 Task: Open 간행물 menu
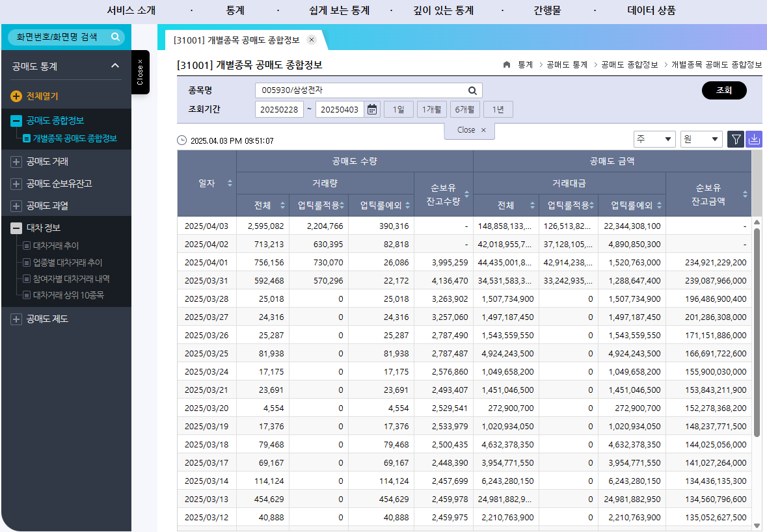point(547,10)
